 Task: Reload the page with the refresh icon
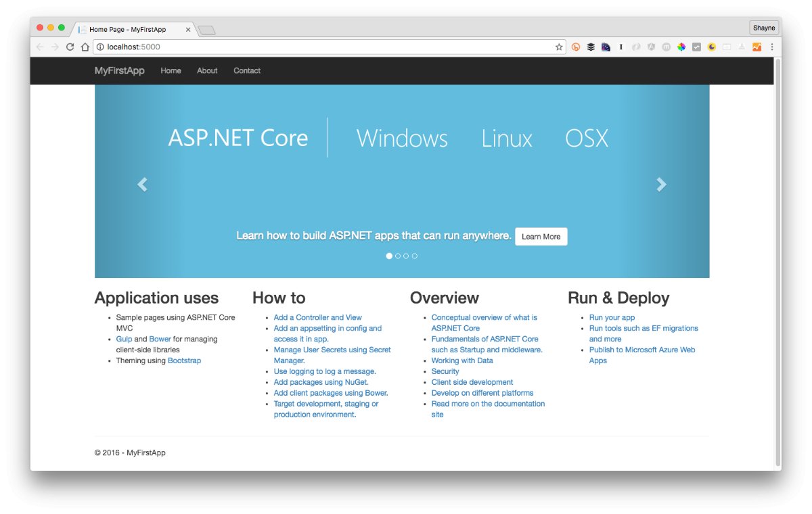pos(70,47)
